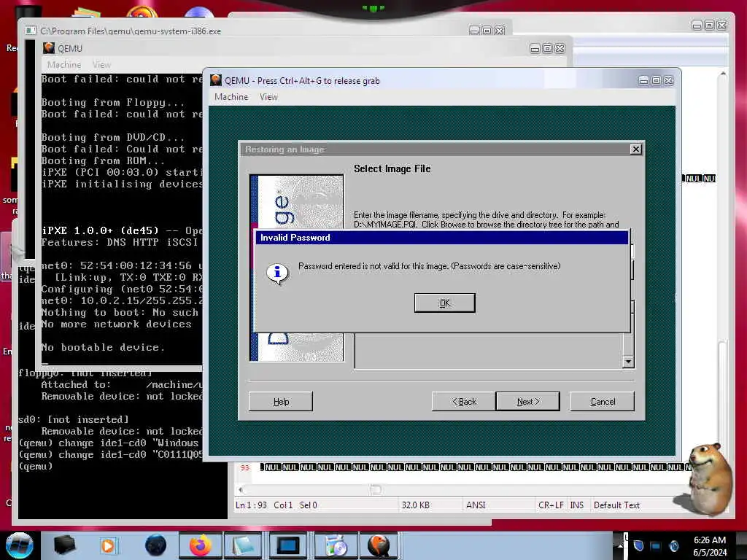Click editor horizontal scroll left arrow
Image resolution: width=747 pixels, height=560 pixels.
tap(240, 489)
